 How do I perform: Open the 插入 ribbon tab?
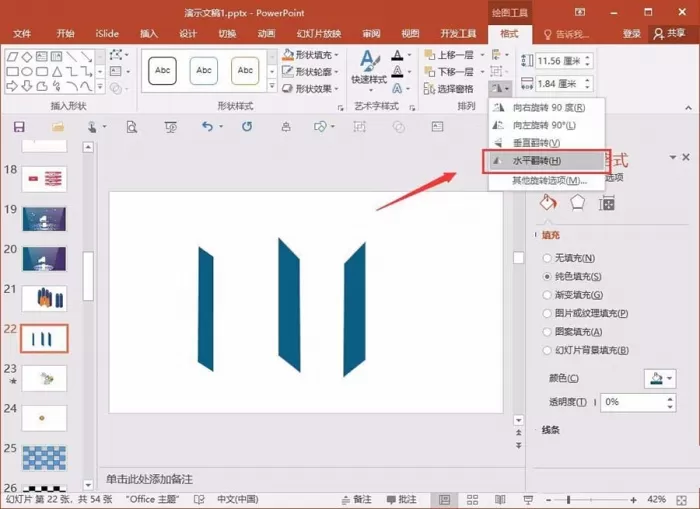[x=149, y=34]
